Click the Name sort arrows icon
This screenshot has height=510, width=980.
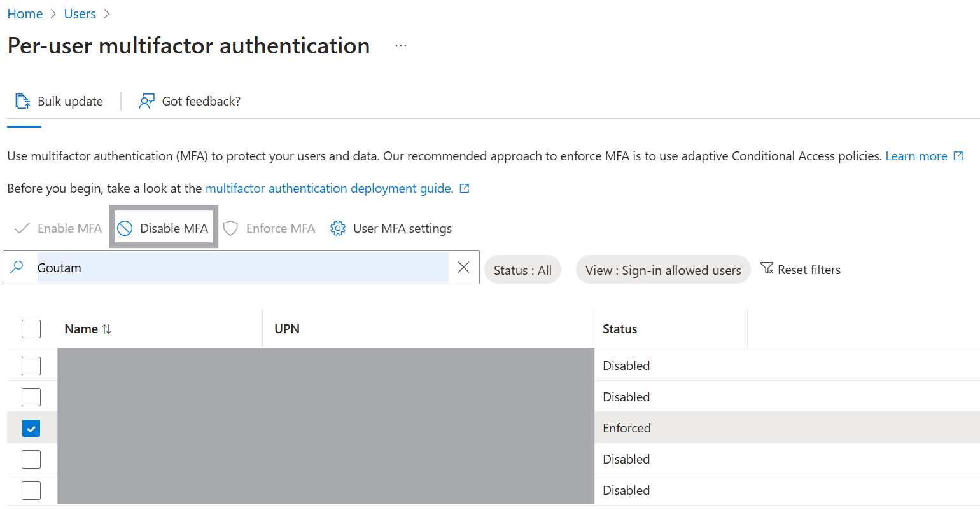[106, 329]
